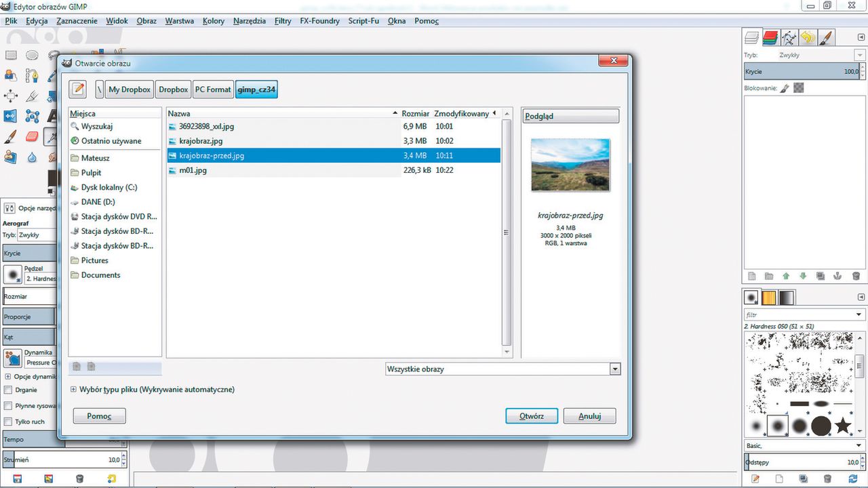Select the Rectangle Select tool in toolbox
The height and width of the screenshot is (488, 868).
pyautogui.click(x=11, y=55)
